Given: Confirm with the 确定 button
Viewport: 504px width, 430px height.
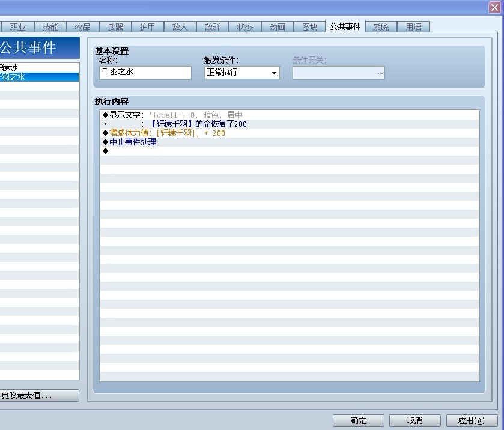Looking at the screenshot, I should 359,420.
